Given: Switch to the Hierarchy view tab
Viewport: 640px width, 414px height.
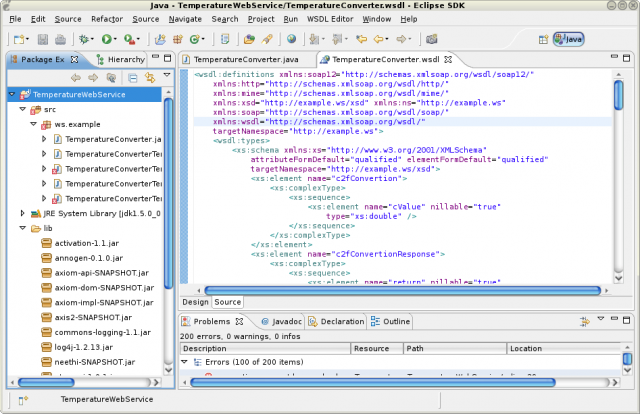Looking at the screenshot, I should [x=120, y=60].
